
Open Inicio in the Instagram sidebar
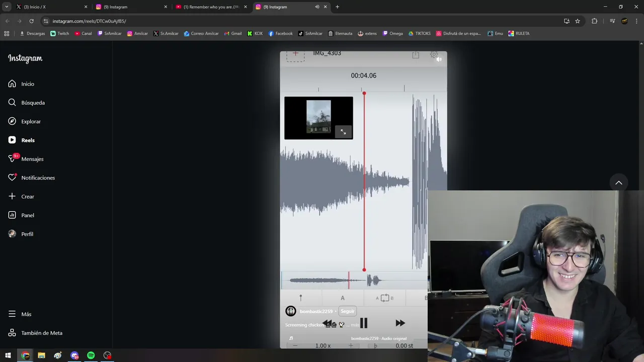[x=21, y=84]
